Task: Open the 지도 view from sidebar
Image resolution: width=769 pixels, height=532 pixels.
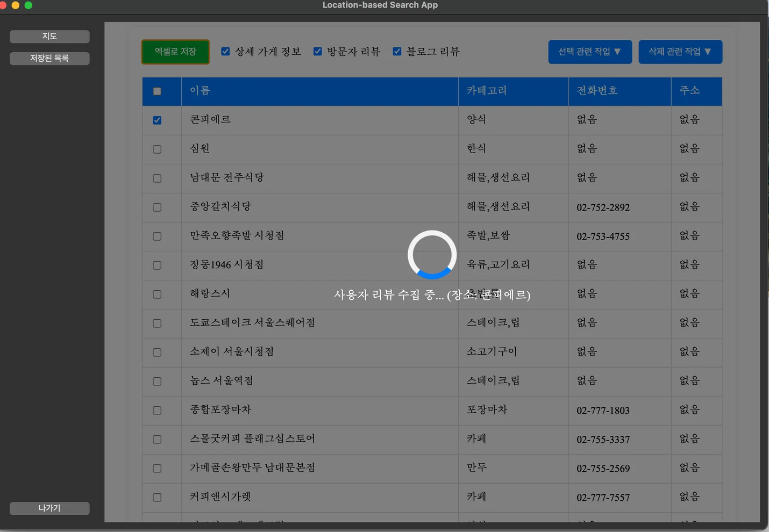Action: coord(49,37)
